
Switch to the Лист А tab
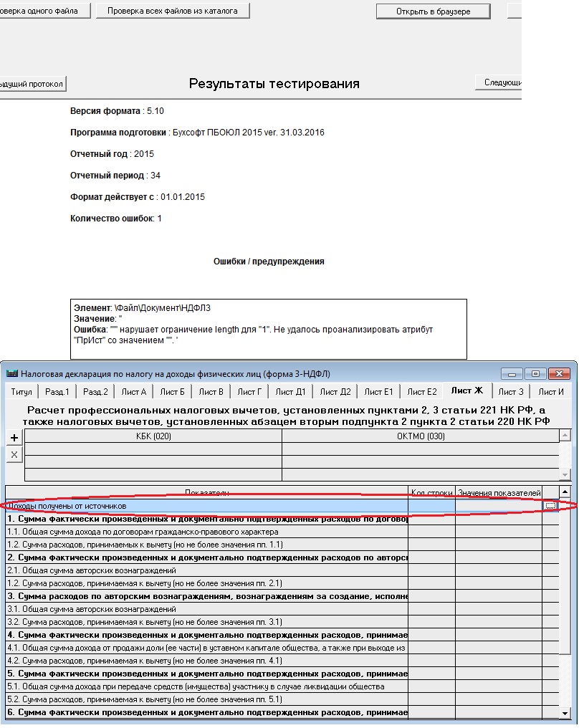[133, 391]
